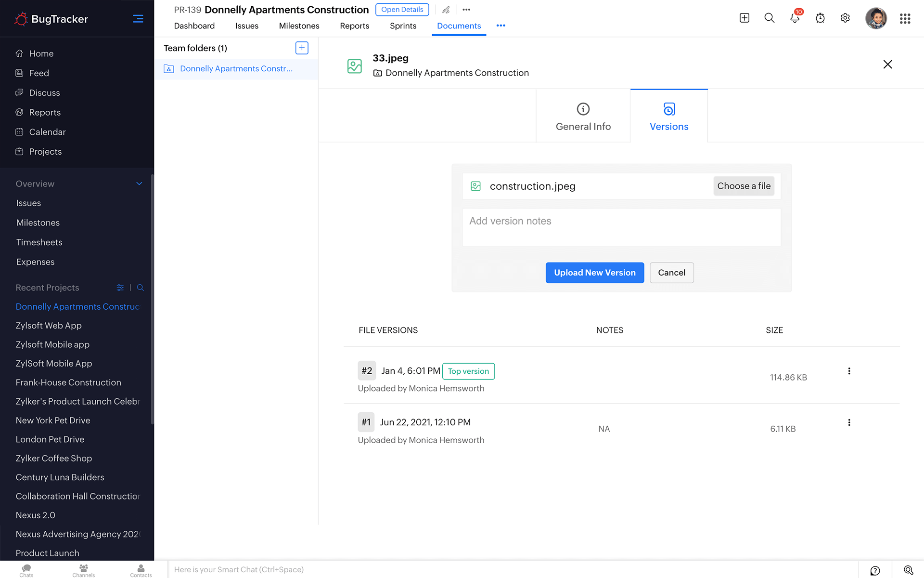924x578 pixels.
Task: Open settings gear icon
Action: [845, 18]
